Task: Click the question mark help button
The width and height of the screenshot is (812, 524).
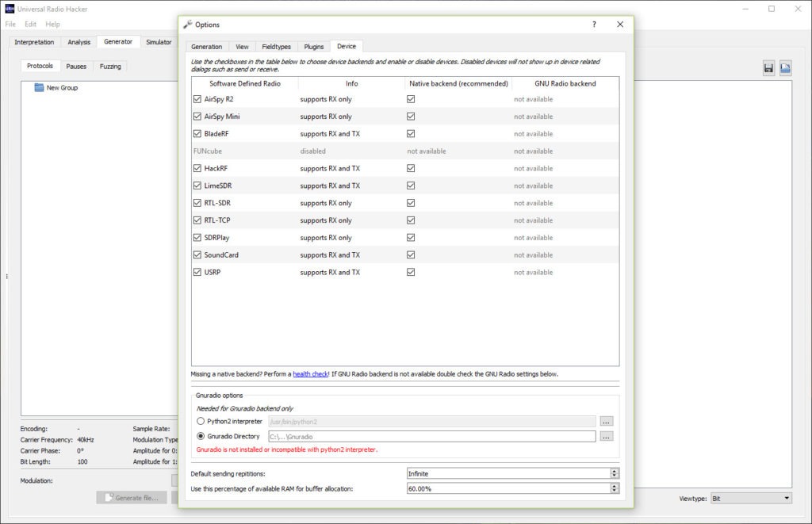Action: [594, 25]
